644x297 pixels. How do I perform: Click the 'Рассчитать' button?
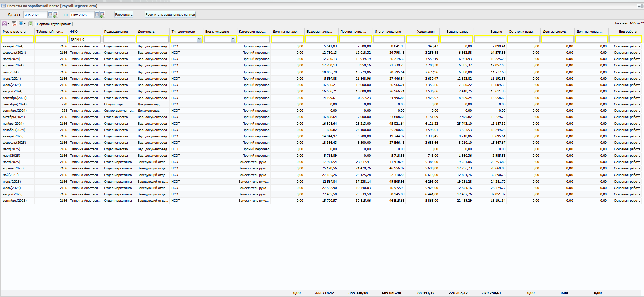124,15
